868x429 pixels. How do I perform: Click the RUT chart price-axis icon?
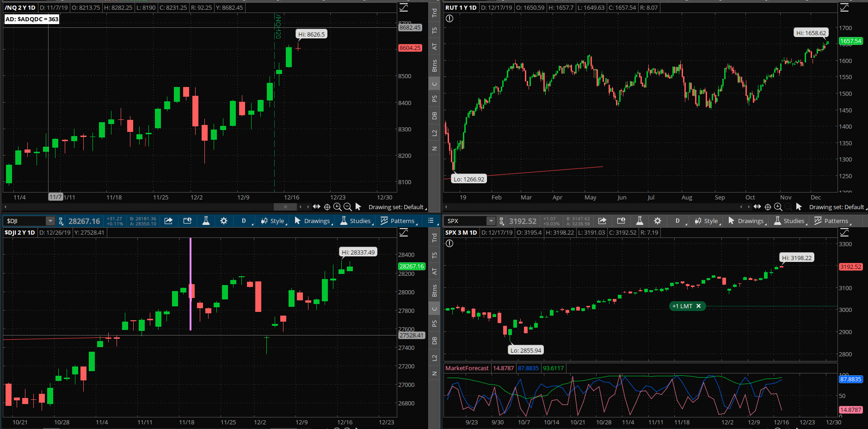coord(844,7)
